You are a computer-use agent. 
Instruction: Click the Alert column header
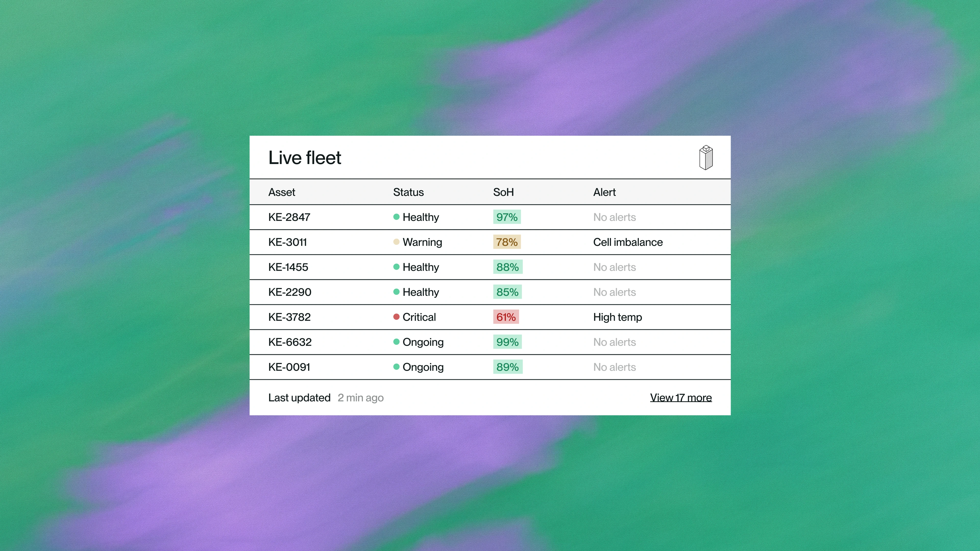(x=604, y=192)
